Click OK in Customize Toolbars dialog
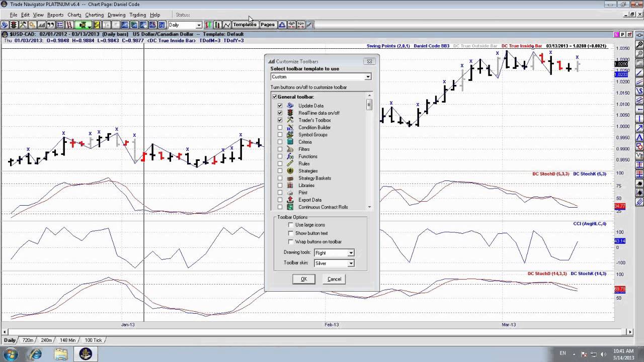The width and height of the screenshot is (644, 362). click(x=304, y=279)
